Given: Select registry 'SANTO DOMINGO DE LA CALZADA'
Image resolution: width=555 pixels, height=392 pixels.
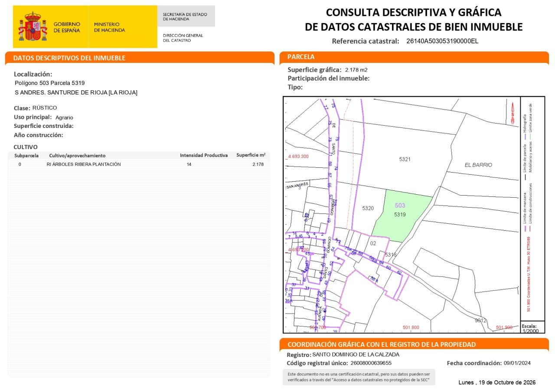Looking at the screenshot, I should point(356,354).
